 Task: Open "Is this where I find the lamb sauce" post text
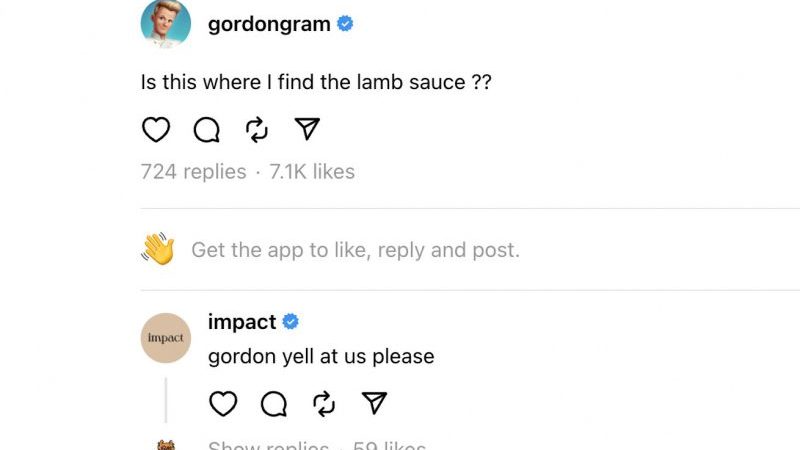coord(316,82)
